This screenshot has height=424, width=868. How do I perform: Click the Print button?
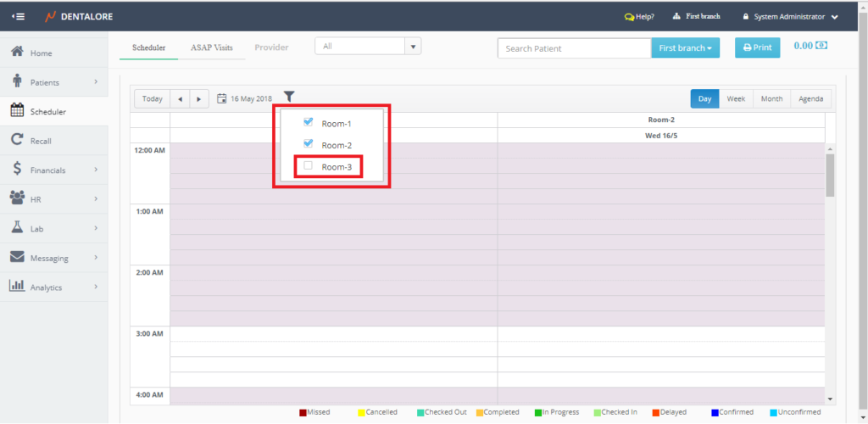pyautogui.click(x=757, y=48)
